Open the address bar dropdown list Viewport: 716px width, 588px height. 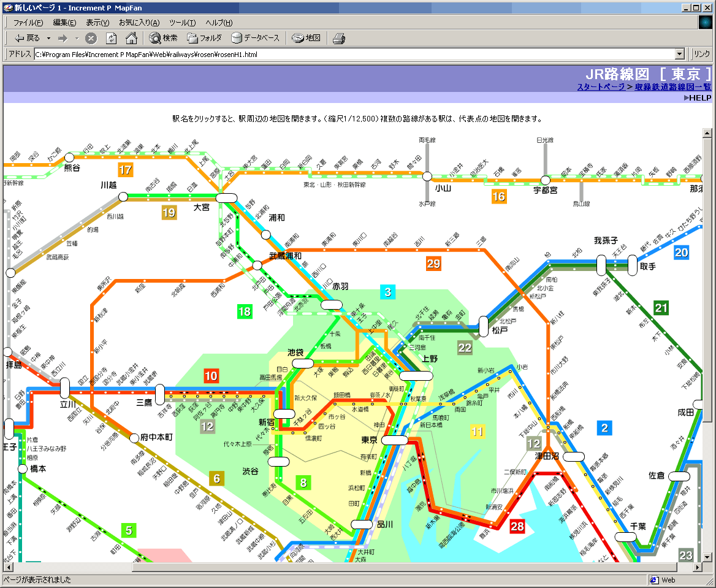click(x=679, y=54)
